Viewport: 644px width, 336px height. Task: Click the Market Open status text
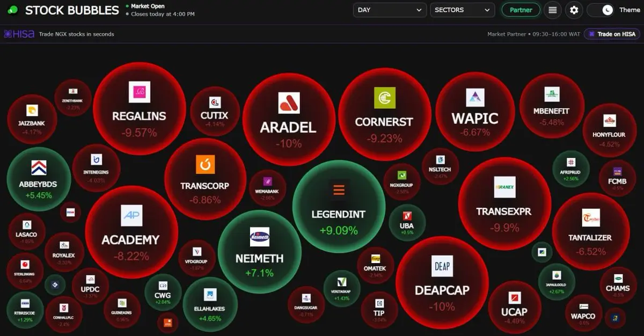[x=148, y=6]
